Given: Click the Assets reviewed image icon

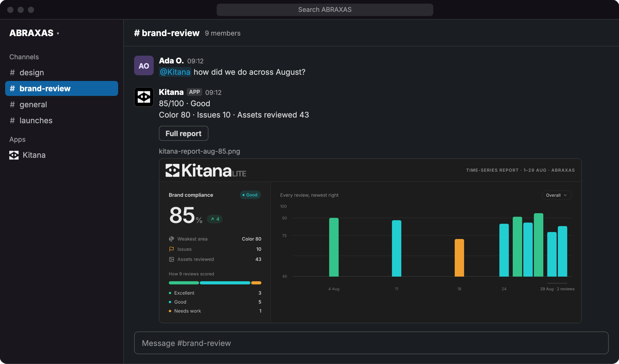Looking at the screenshot, I should pyautogui.click(x=172, y=259).
